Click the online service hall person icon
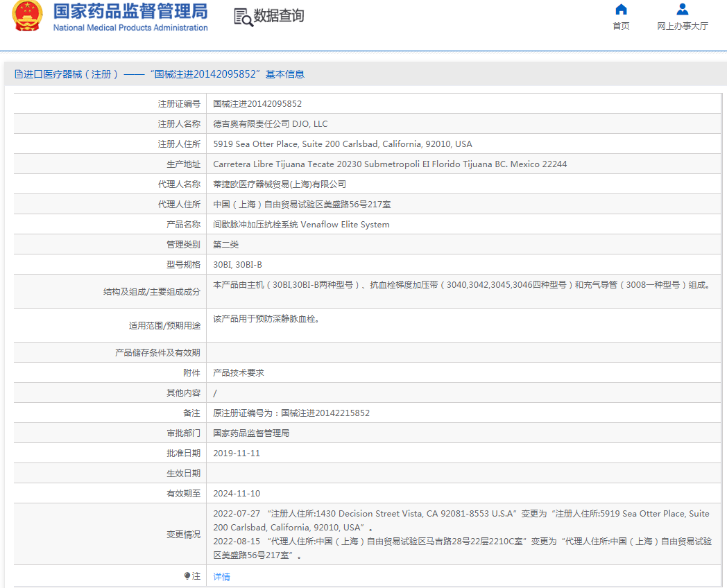The image size is (727, 588). coord(682,9)
